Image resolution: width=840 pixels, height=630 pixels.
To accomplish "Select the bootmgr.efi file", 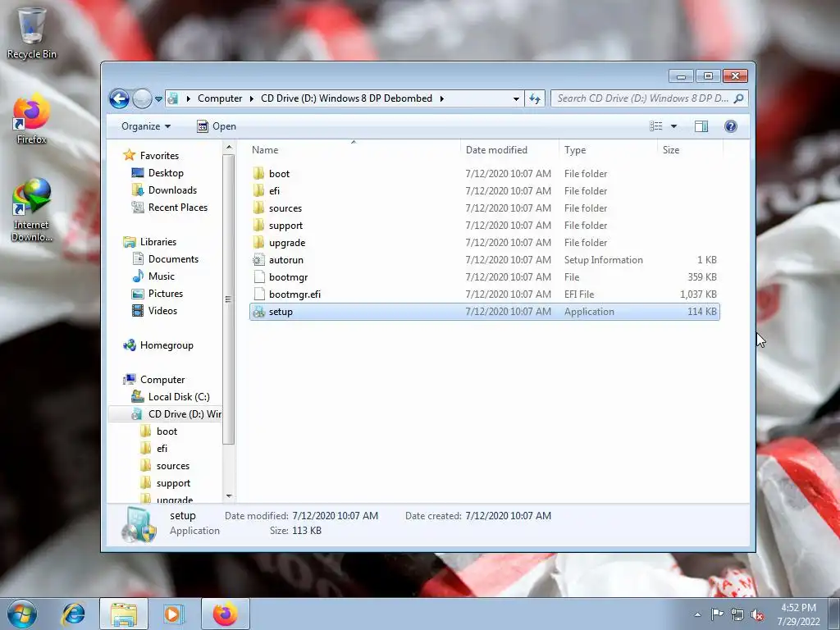I will tap(484, 294).
